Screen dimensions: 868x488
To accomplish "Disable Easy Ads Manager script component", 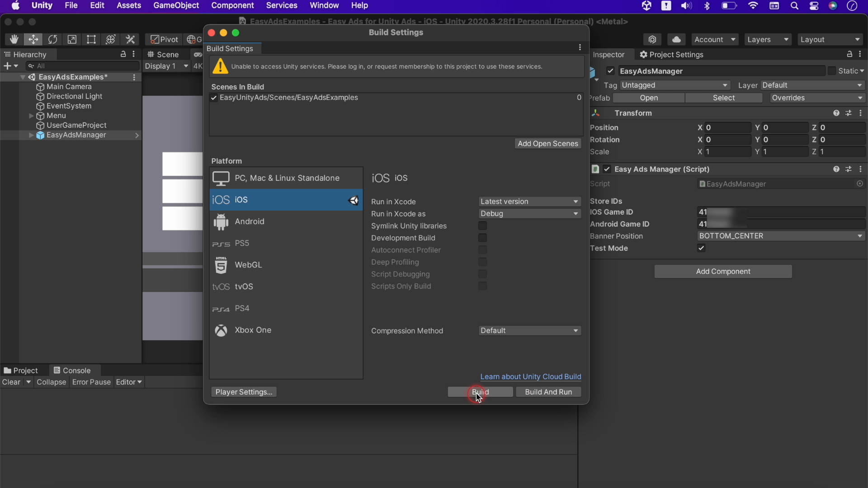I will pos(607,169).
